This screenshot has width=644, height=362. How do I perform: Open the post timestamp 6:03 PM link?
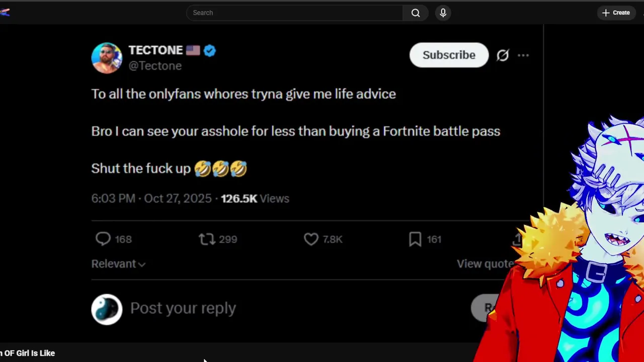[113, 199]
